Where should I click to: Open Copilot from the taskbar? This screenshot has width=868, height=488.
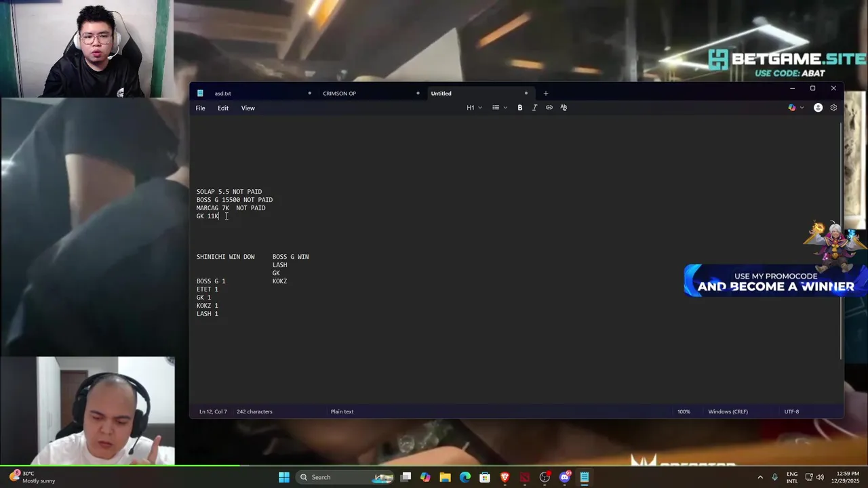pyautogui.click(x=425, y=477)
